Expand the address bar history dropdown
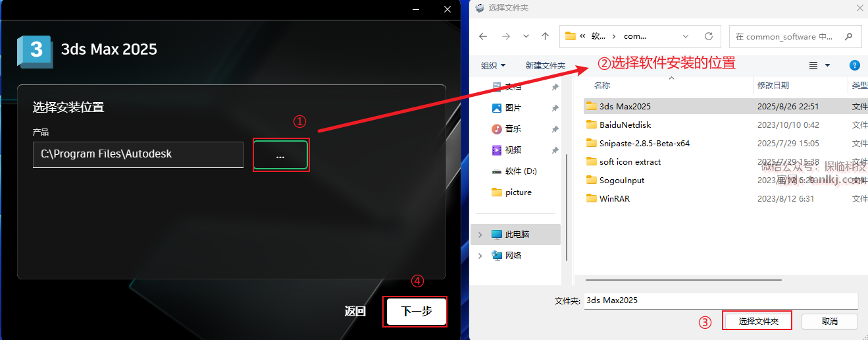 click(686, 36)
